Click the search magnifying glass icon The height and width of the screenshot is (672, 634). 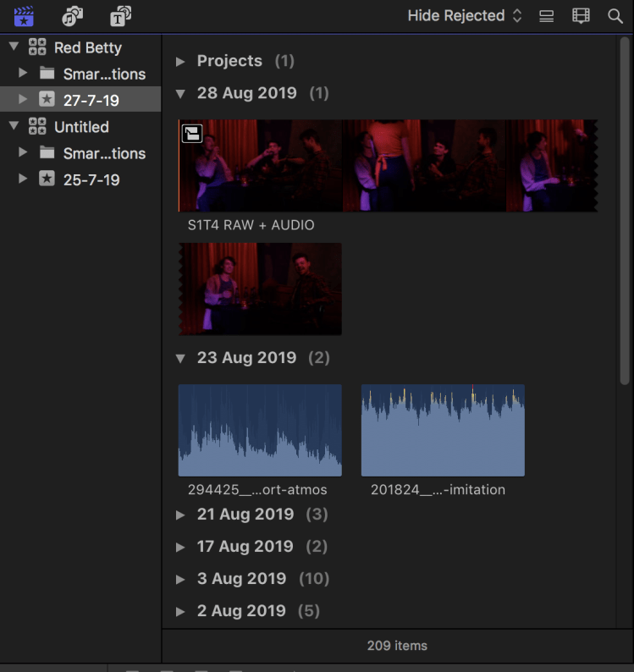click(615, 16)
